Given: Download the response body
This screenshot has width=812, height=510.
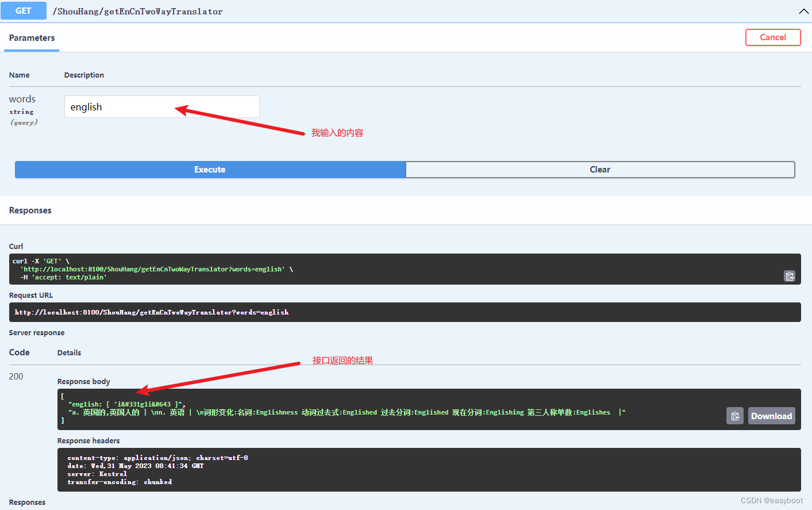Looking at the screenshot, I should (x=772, y=416).
